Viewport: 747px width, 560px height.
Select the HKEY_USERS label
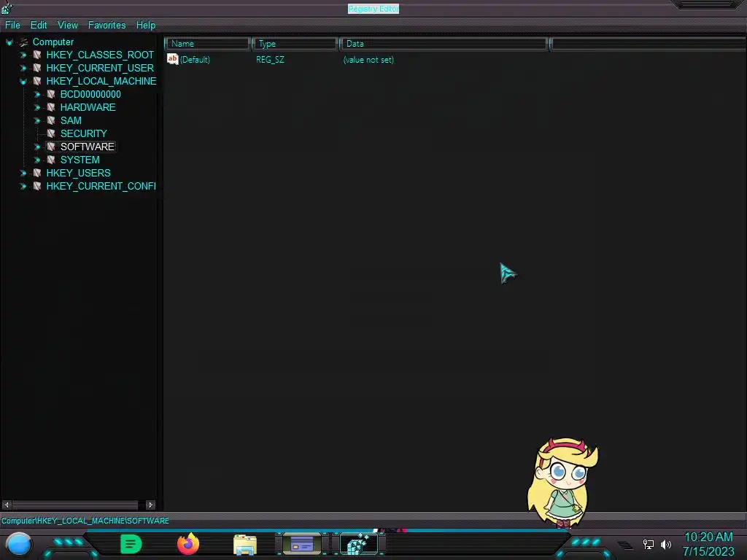coord(79,173)
